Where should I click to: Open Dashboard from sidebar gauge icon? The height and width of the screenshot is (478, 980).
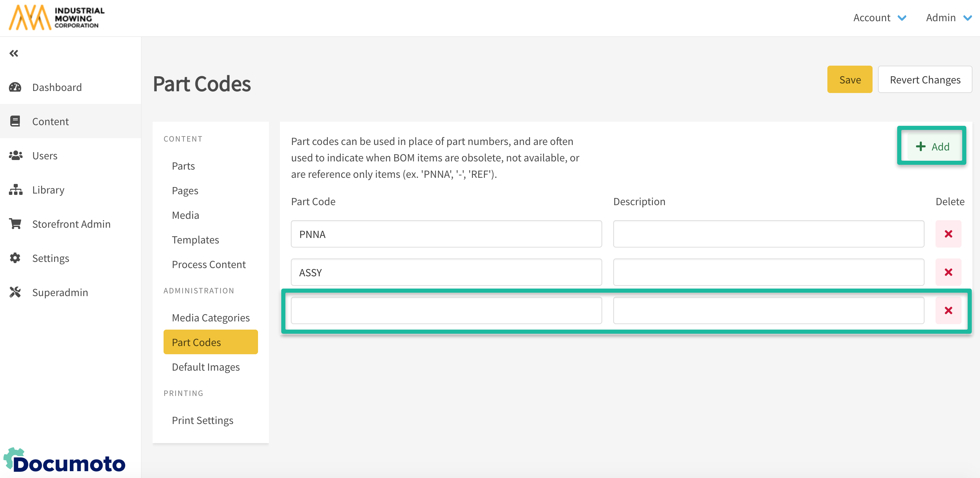(x=15, y=87)
